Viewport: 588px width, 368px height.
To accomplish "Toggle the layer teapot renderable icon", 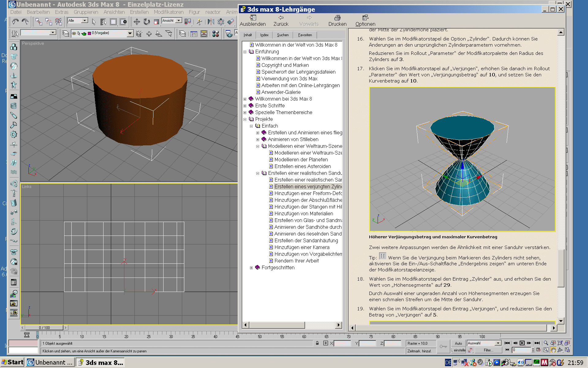I will pyautogui.click(x=84, y=33).
